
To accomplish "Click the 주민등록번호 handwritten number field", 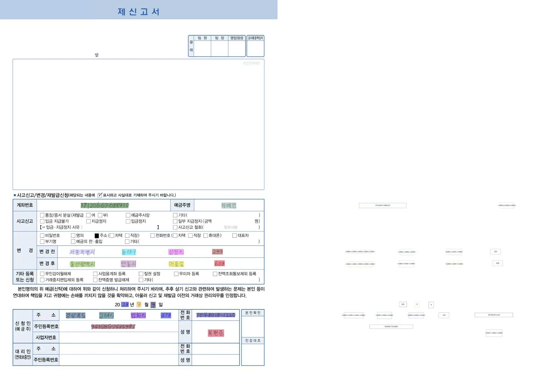I will click(x=113, y=327).
